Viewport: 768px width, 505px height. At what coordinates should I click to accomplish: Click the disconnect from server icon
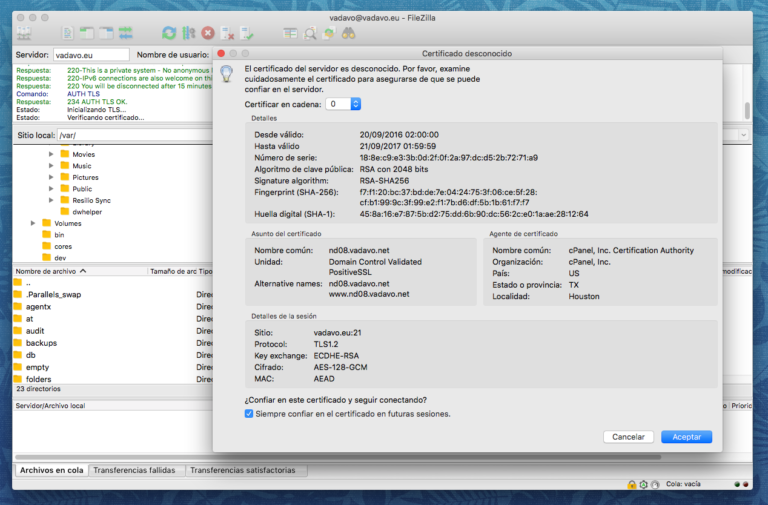(x=227, y=33)
